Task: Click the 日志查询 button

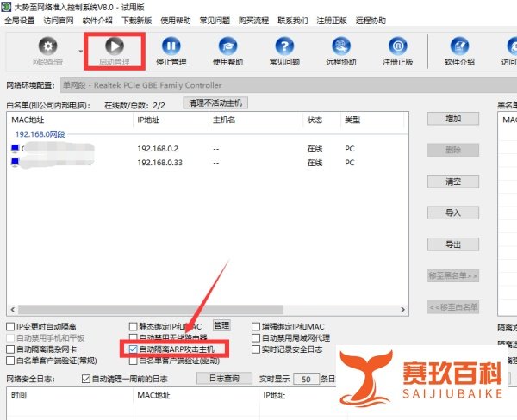Action: click(x=225, y=378)
